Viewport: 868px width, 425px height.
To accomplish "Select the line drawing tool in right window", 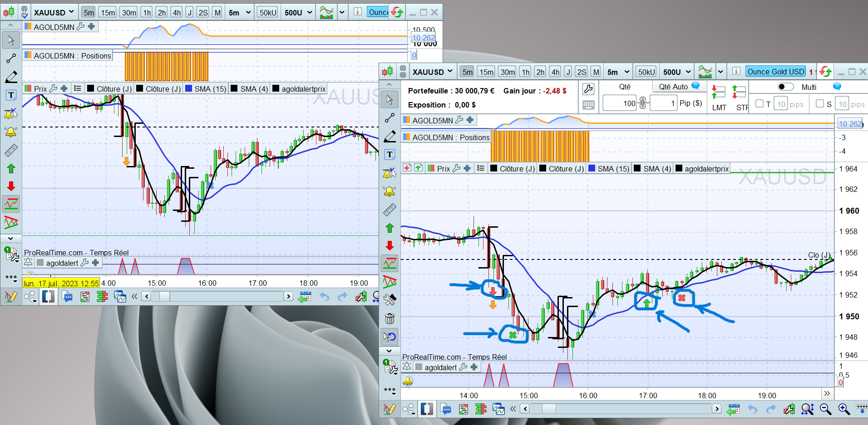I will [x=390, y=118].
